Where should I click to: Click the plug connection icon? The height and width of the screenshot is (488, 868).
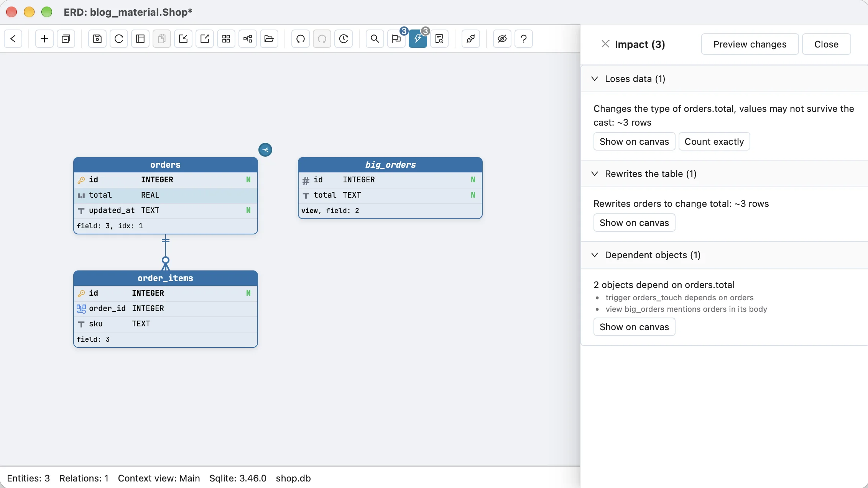click(471, 39)
